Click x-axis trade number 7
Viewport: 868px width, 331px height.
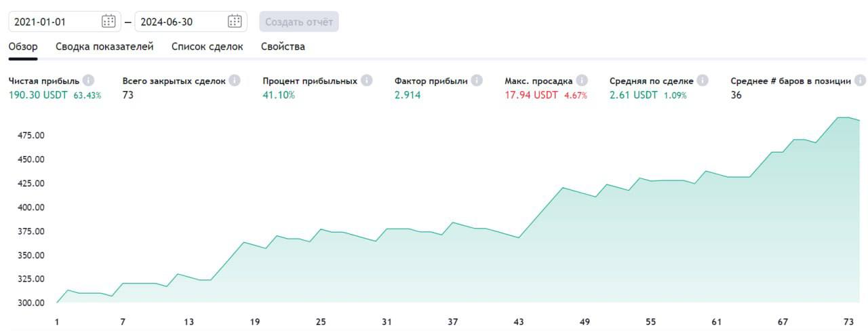pyautogui.click(x=123, y=322)
